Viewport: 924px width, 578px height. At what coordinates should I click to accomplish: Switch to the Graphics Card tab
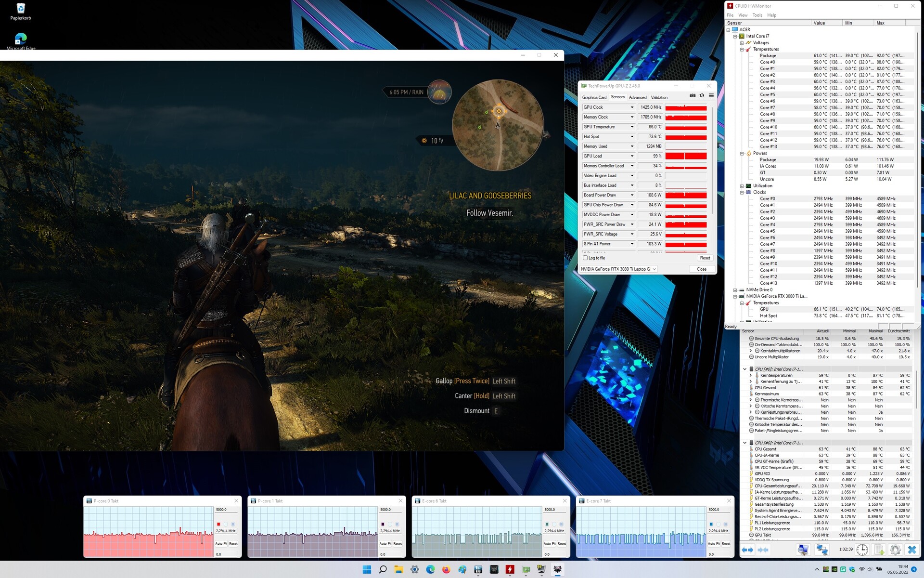point(594,97)
